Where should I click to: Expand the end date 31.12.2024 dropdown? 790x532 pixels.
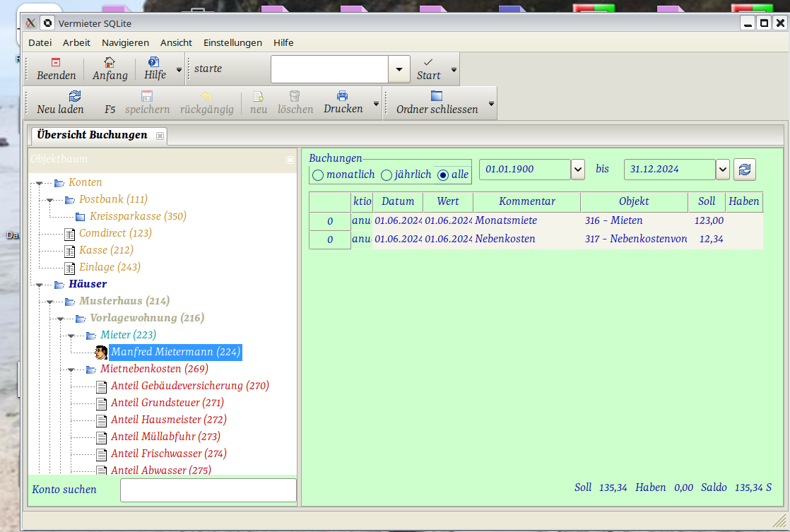coord(722,170)
